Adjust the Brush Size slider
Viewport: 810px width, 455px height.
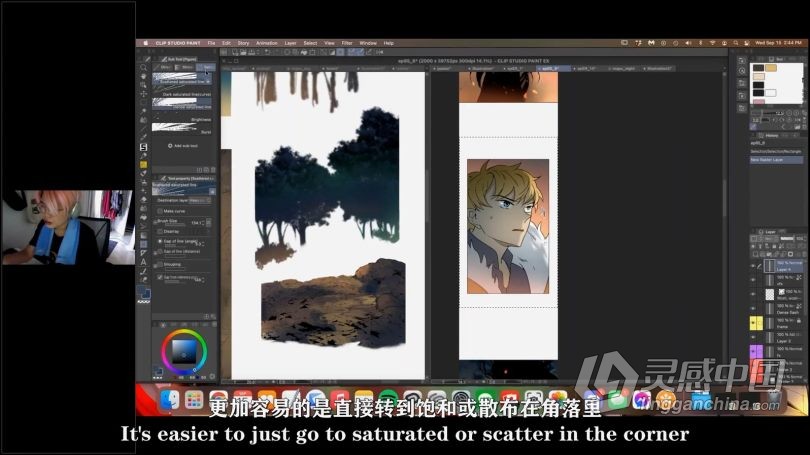175,225
